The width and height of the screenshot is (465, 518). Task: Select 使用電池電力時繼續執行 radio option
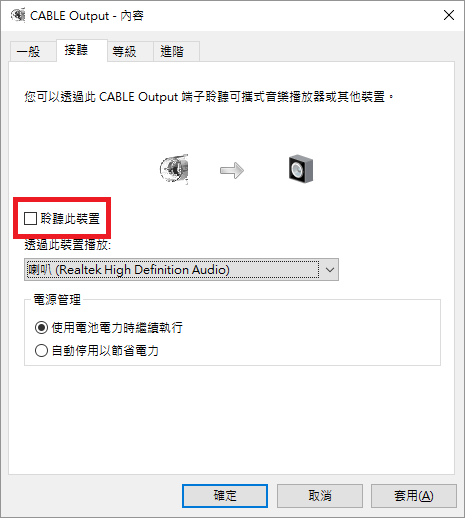coord(41,328)
